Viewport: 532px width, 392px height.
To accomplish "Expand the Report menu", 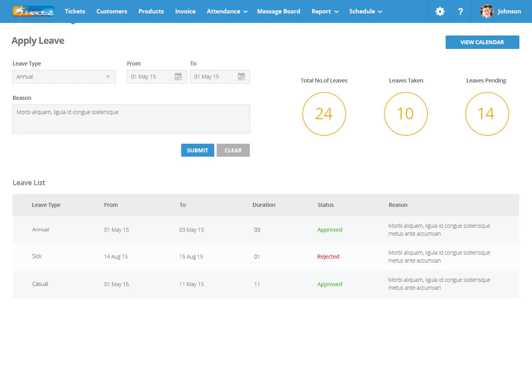I will [x=325, y=11].
